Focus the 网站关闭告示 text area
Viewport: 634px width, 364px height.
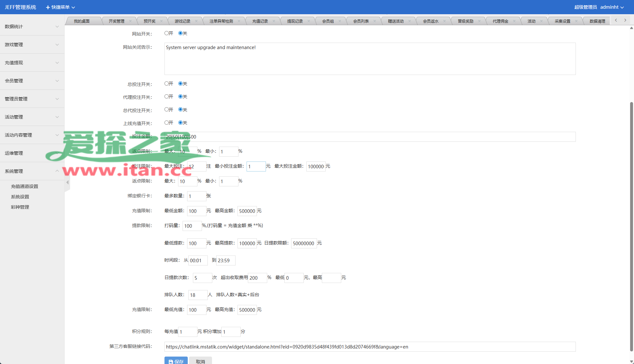click(x=370, y=59)
